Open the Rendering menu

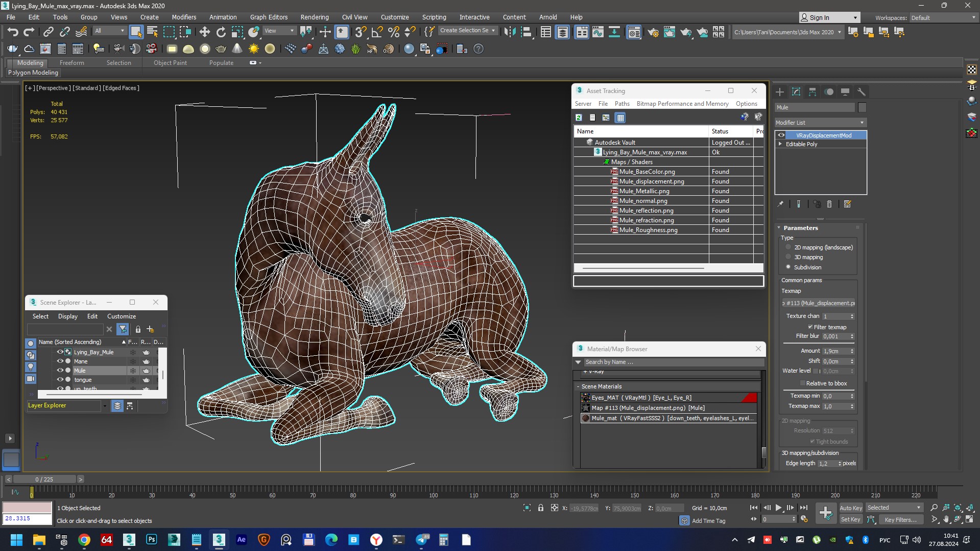click(314, 17)
